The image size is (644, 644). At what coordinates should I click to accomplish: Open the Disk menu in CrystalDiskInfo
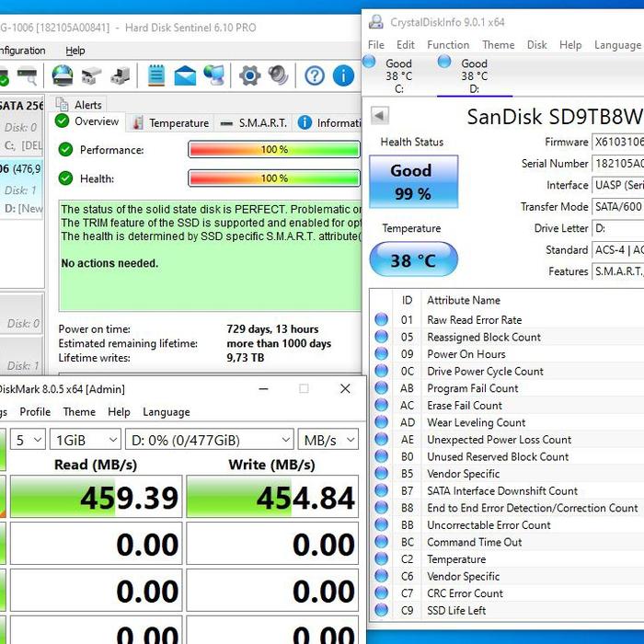[x=536, y=45]
